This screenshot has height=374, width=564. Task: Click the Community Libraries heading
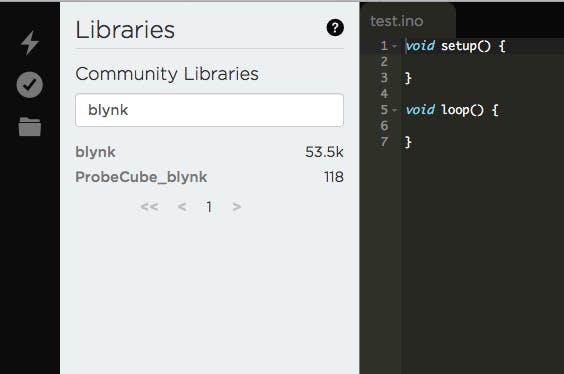point(167,74)
